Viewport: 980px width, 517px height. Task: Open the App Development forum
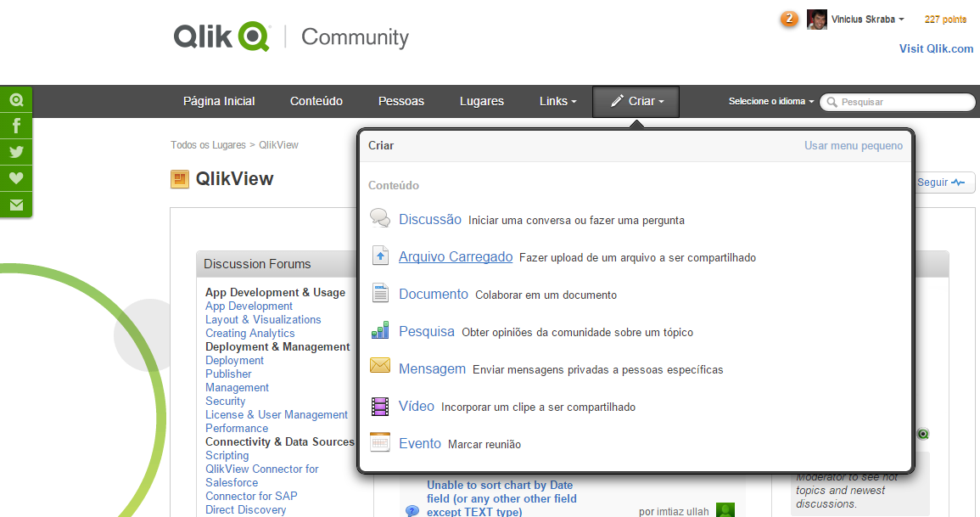click(x=249, y=306)
